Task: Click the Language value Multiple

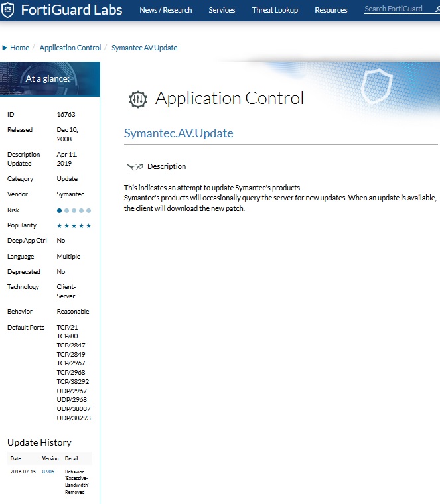Action: (68, 257)
